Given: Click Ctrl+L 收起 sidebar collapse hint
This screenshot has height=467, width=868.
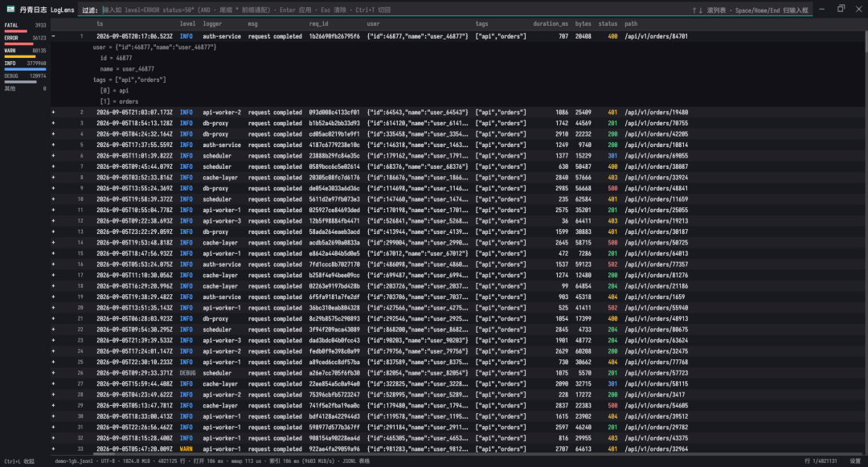Looking at the screenshot, I should 19,461.
